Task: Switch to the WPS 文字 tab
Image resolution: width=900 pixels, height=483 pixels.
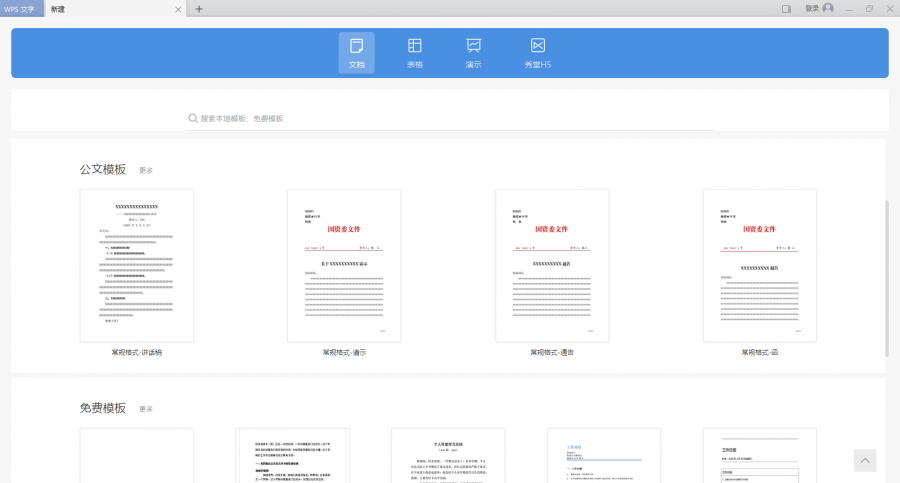Action: (x=22, y=9)
